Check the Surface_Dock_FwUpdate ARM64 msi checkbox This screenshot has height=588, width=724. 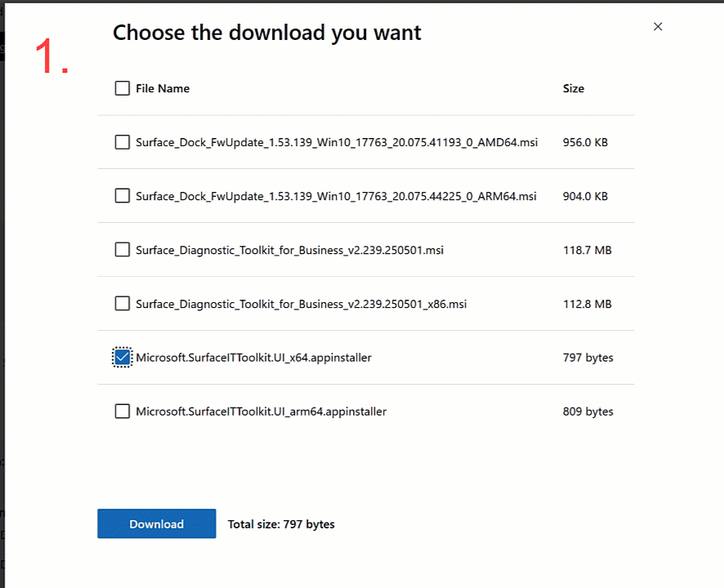click(122, 196)
